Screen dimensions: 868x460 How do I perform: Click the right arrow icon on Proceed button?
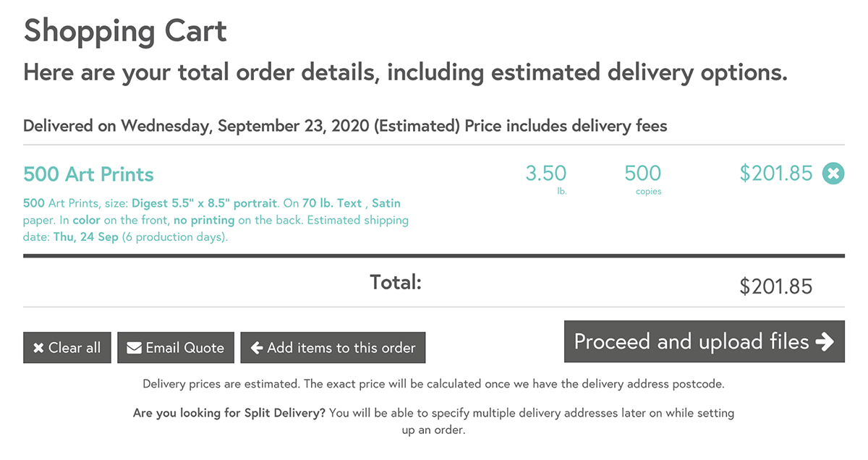(825, 341)
